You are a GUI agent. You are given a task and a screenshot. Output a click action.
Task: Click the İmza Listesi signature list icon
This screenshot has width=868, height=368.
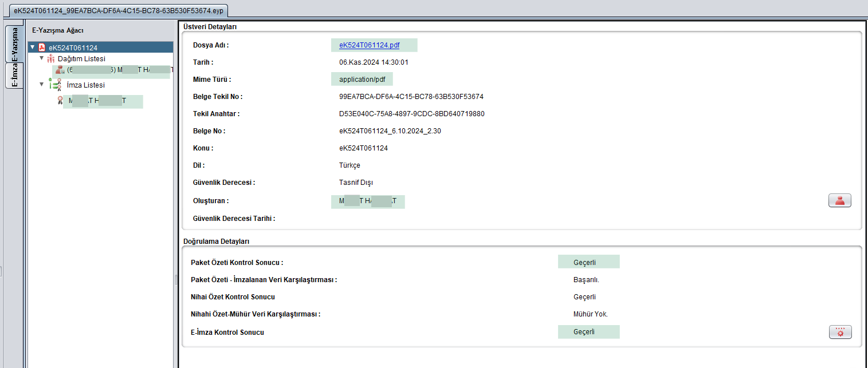55,85
